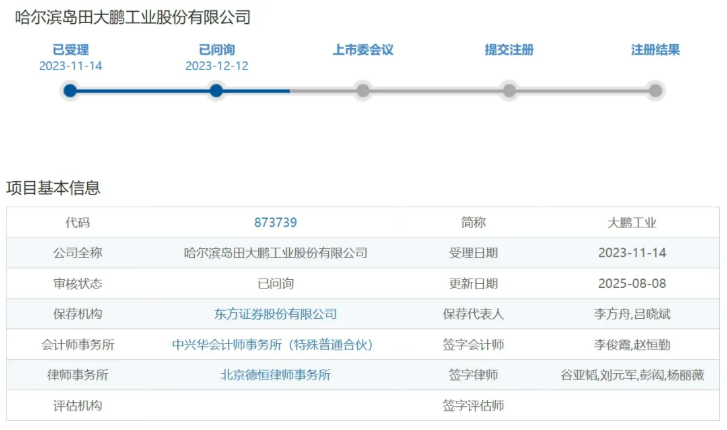
Task: Click the 注册结果 stage label
Action: tap(655, 50)
